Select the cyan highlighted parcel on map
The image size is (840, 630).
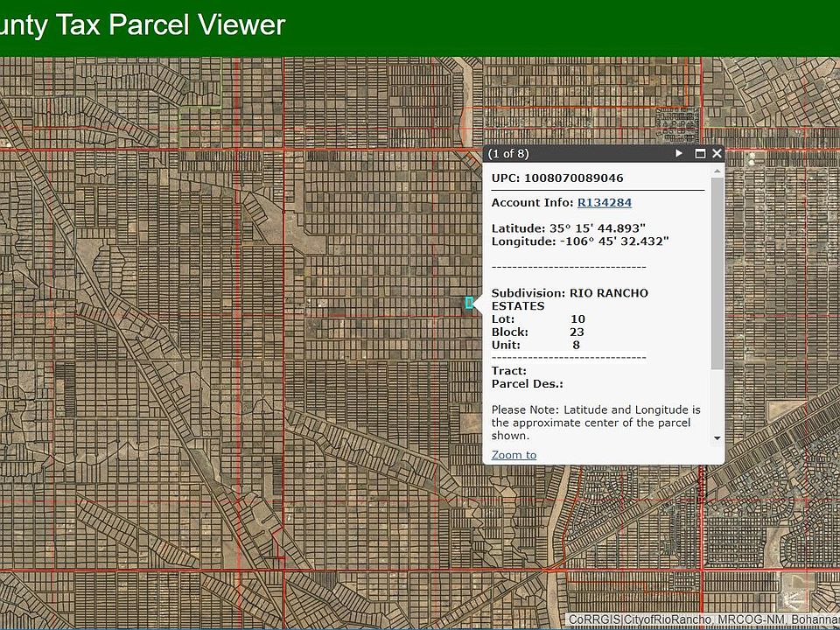pyautogui.click(x=469, y=303)
